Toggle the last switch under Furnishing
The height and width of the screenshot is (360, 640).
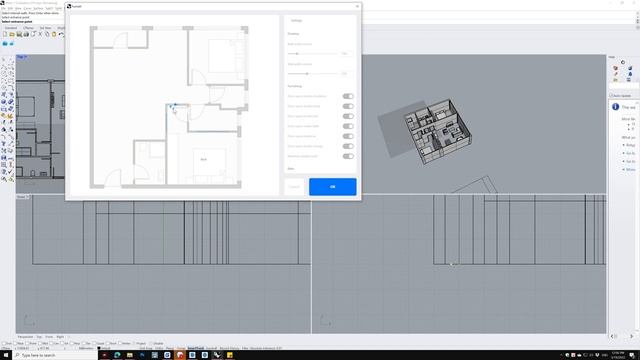click(348, 156)
